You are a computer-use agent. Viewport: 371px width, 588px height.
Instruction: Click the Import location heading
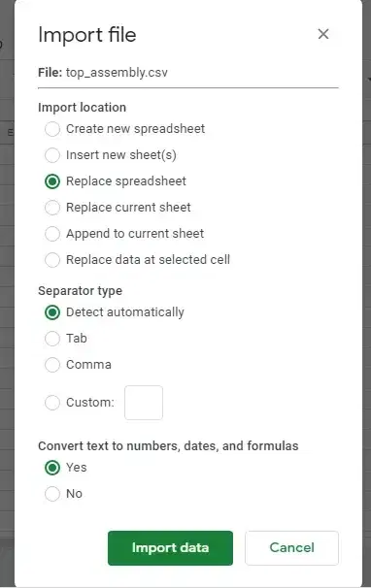point(82,108)
